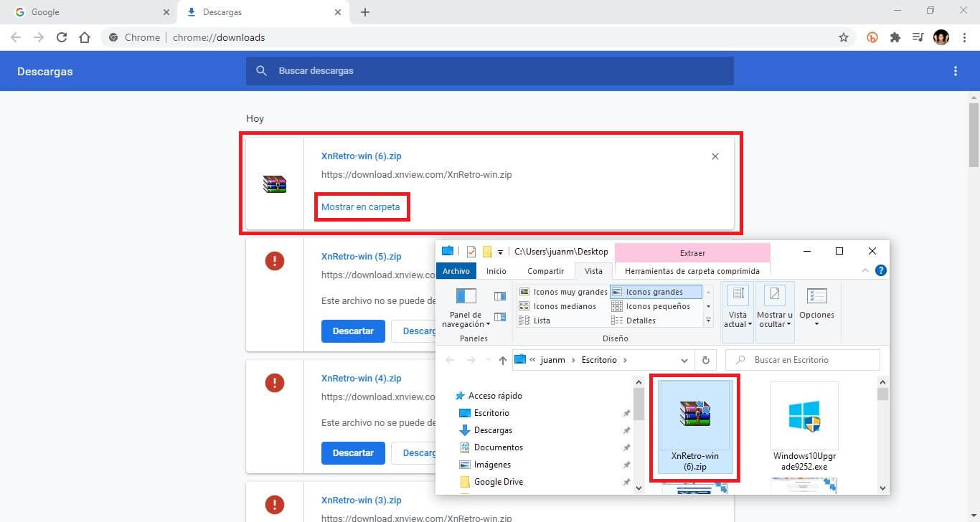Image resolution: width=980 pixels, height=522 pixels.
Task: Bookmark this page with the star icon
Action: 844,38
